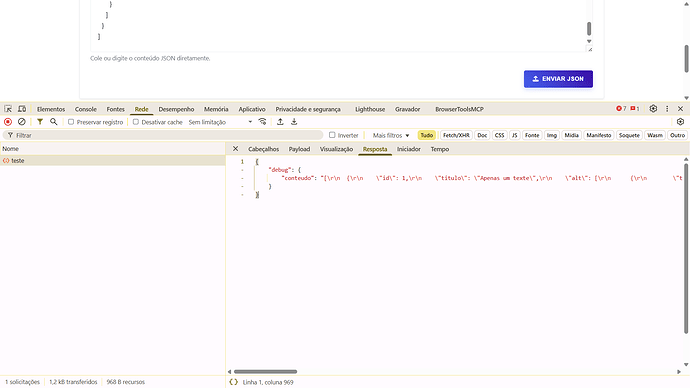Toggle the network filter funnel icon
Screen dimensions: 690x388
click(40, 122)
